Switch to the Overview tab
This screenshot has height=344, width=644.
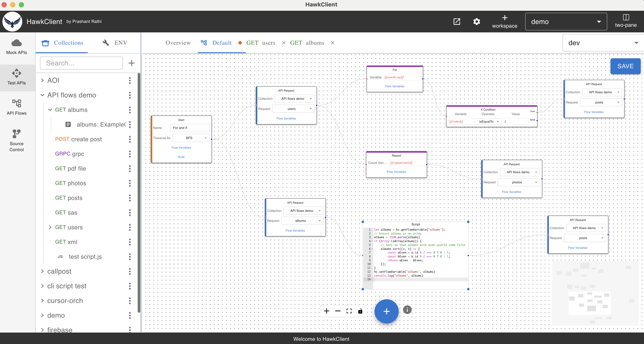point(178,43)
